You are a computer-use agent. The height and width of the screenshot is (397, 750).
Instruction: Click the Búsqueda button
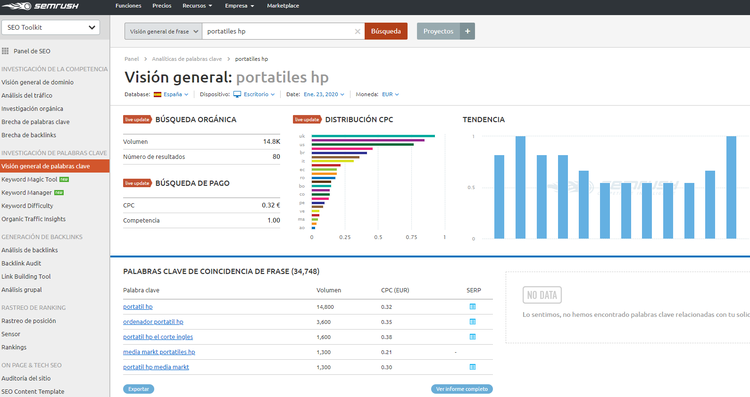386,31
